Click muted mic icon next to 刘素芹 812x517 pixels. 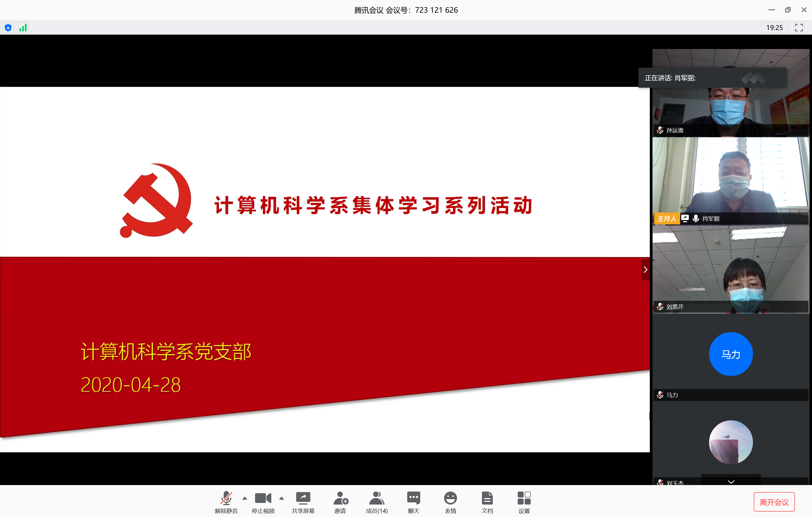point(660,307)
